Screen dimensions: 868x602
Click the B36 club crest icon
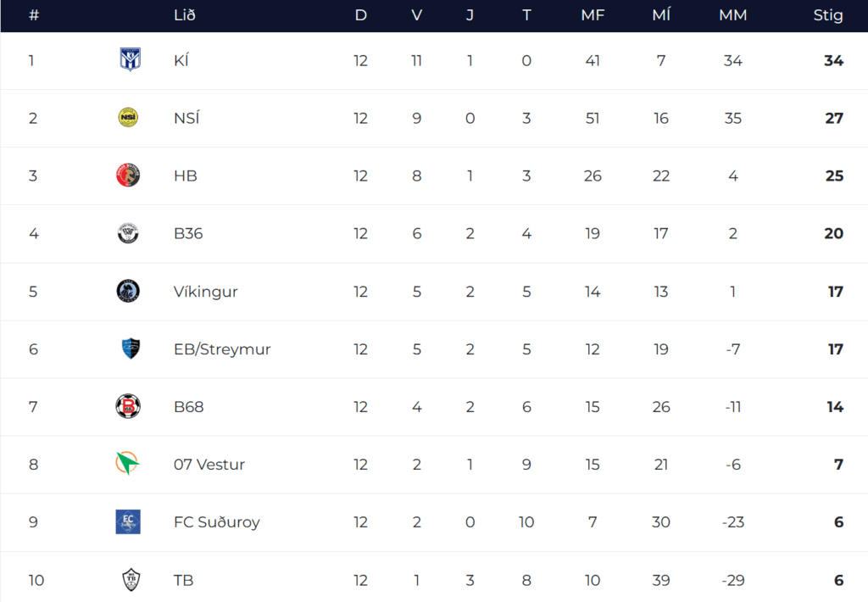pyautogui.click(x=128, y=233)
